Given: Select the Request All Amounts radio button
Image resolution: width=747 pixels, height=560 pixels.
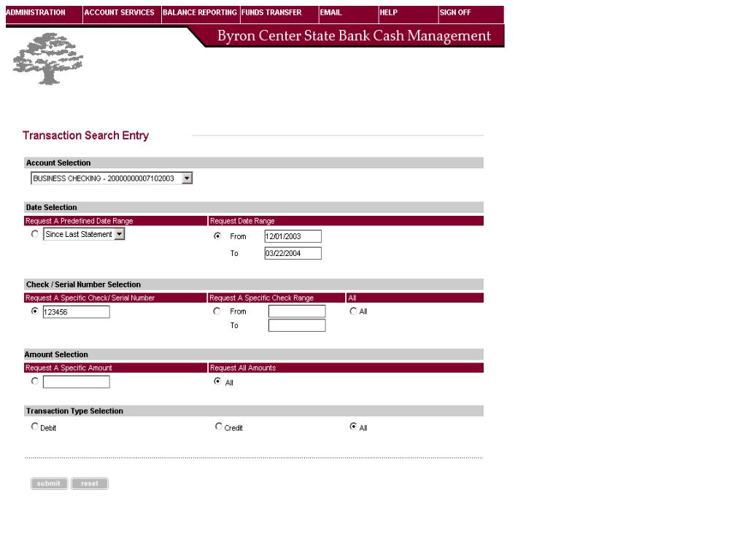Looking at the screenshot, I should [x=217, y=381].
